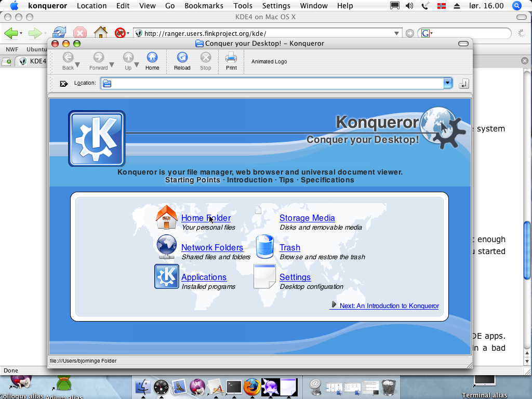Click inside the Location input field
This screenshot has height=399, width=532.
click(x=272, y=84)
